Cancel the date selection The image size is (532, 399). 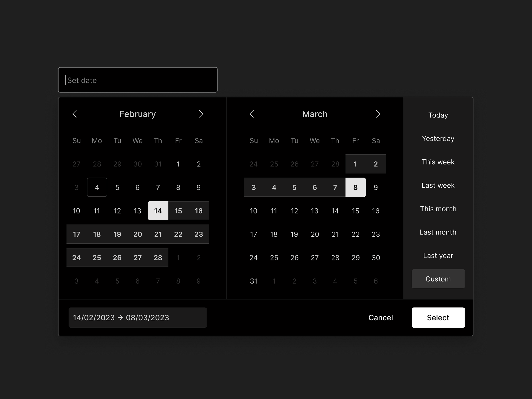tap(380, 317)
